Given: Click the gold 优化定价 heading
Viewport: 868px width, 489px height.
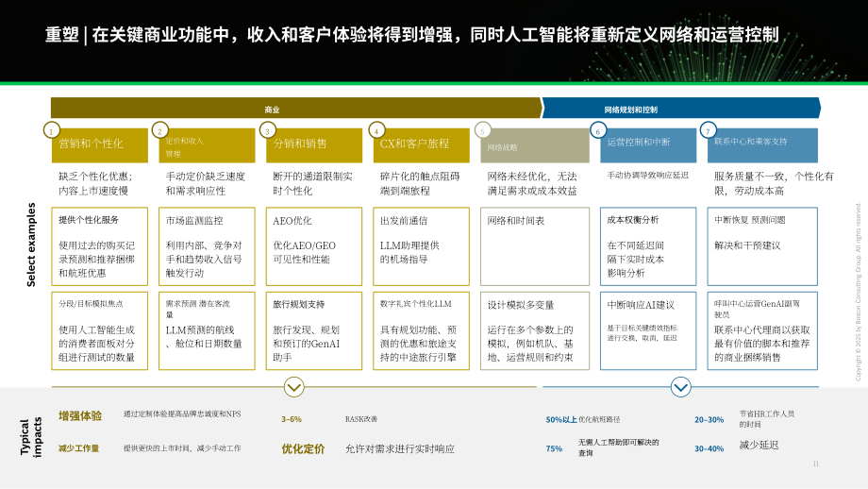Looking at the screenshot, I should point(303,448).
